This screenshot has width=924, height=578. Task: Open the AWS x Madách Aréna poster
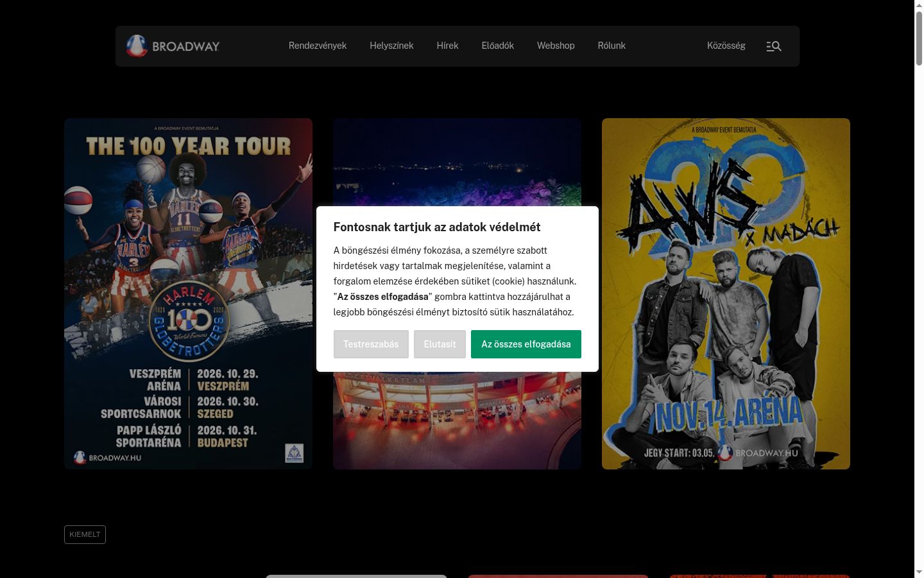726,293
